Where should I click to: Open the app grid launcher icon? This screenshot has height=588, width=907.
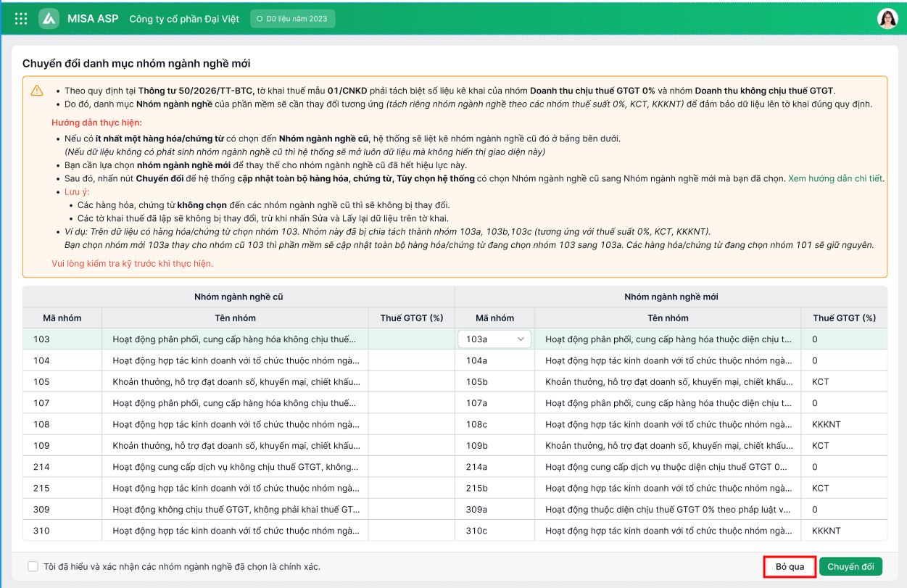coord(21,19)
